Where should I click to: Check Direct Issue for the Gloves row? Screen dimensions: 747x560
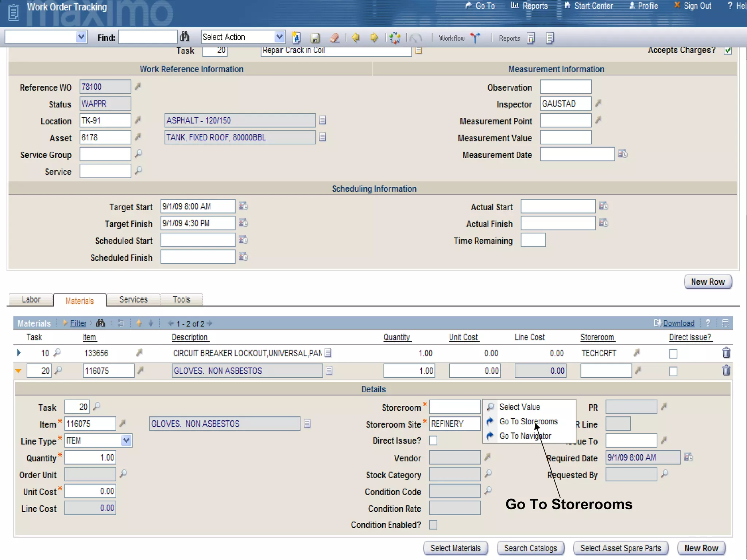click(673, 371)
